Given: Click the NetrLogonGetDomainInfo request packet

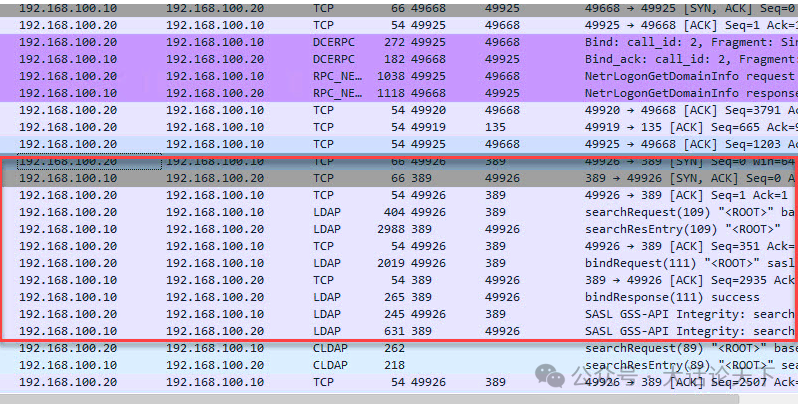Looking at the screenshot, I should (400, 76).
